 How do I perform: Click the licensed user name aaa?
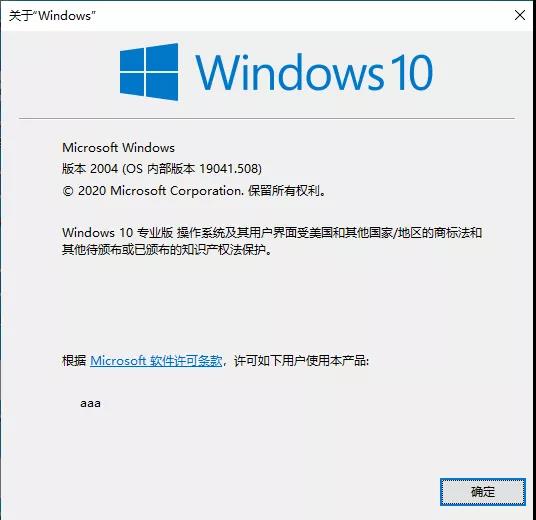(x=90, y=403)
